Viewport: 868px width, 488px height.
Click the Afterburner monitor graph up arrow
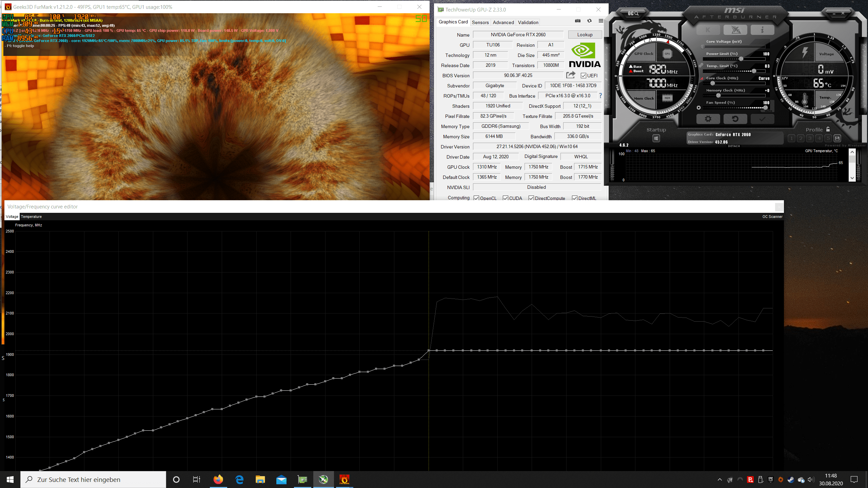pyautogui.click(x=852, y=152)
